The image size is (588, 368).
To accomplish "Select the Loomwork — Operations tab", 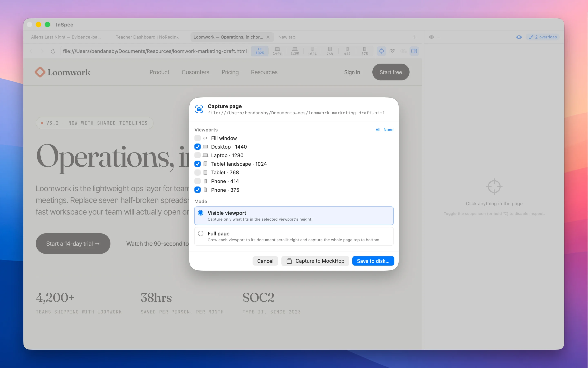I will pos(228,37).
